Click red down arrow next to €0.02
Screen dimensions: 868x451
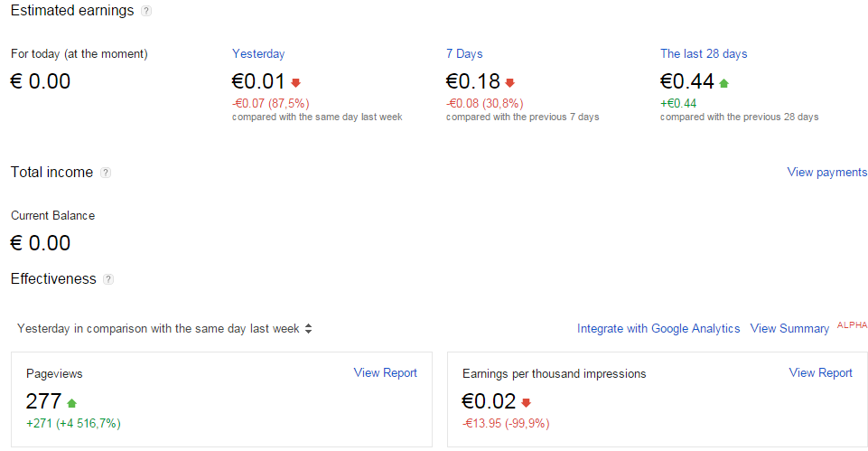click(526, 403)
